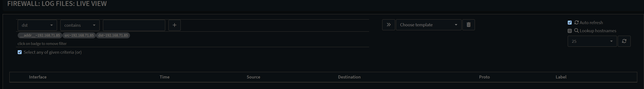The width and height of the screenshot is (644, 89).
Task: Open the 25 rows count dropdown
Action: click(x=592, y=41)
